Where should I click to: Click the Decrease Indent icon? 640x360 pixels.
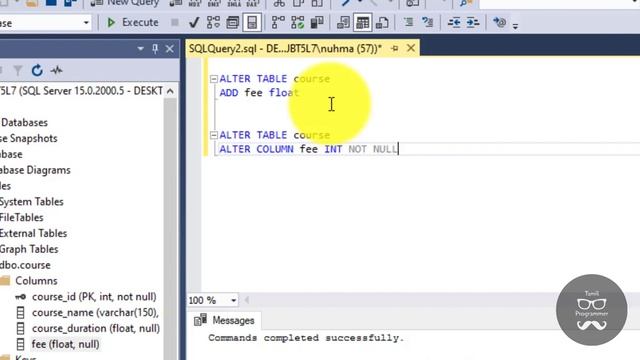[453, 22]
